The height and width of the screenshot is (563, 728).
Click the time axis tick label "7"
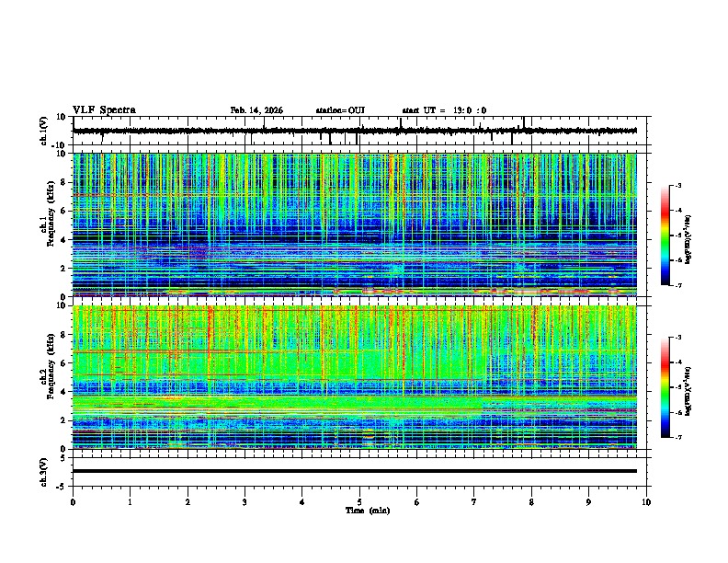pos(474,502)
